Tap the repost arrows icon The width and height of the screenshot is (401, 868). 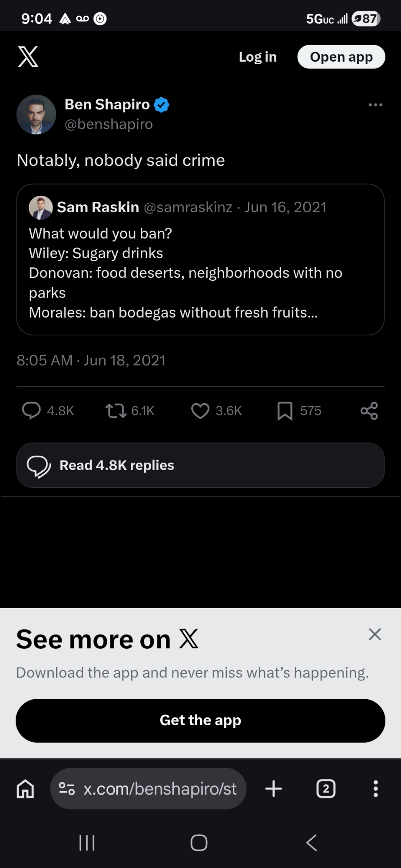pyautogui.click(x=116, y=411)
